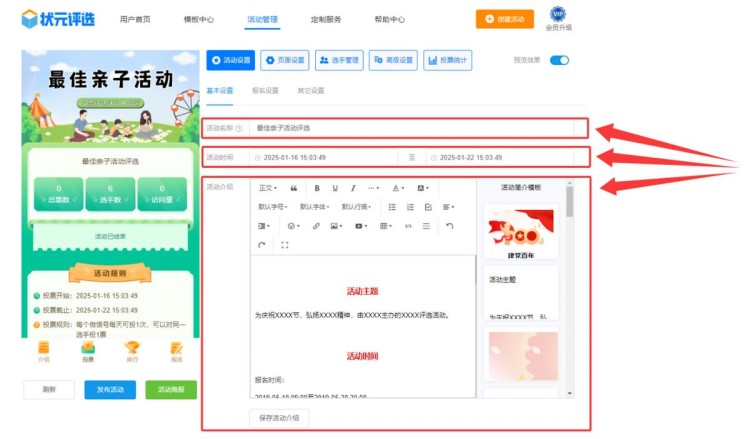Insert a blockquote using the quote icon
750x439 pixels.
[294, 188]
